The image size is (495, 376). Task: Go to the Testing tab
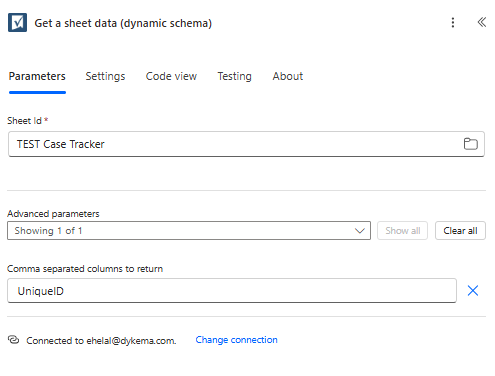point(234,76)
